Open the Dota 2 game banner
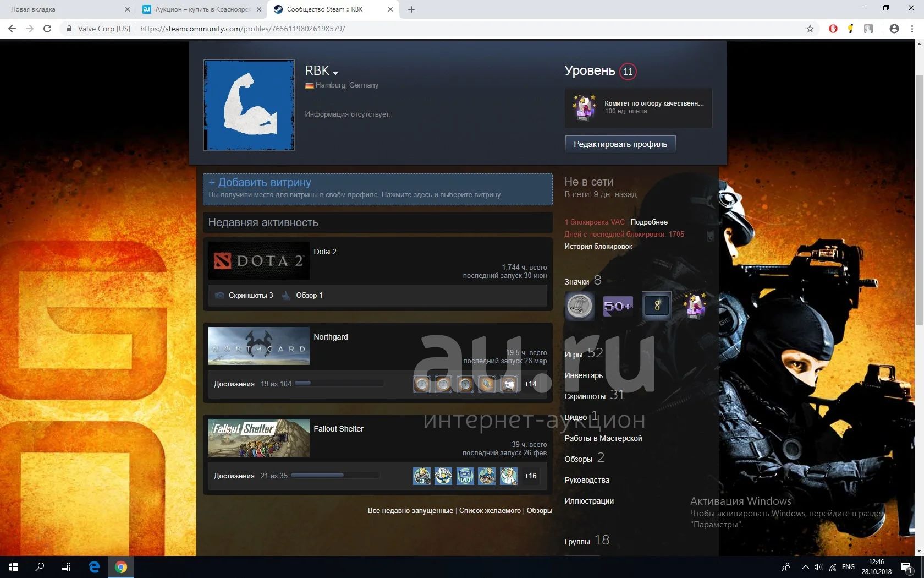The image size is (924, 578). coord(258,260)
